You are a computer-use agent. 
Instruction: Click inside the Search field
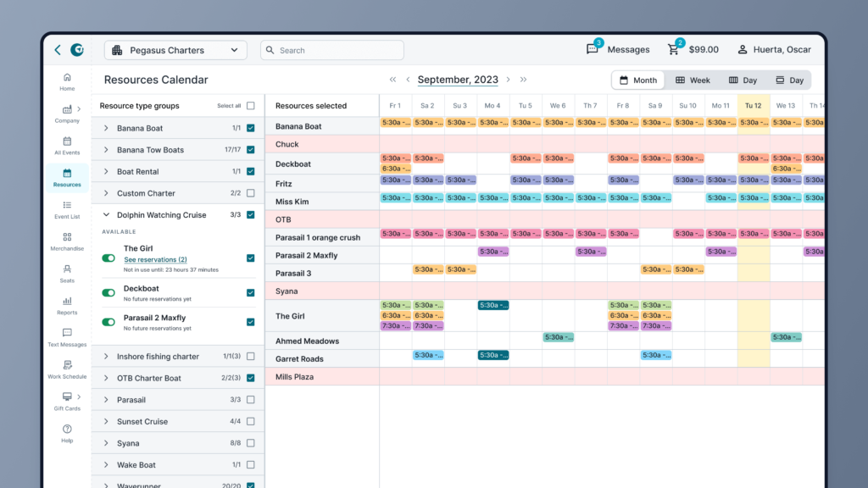point(331,49)
